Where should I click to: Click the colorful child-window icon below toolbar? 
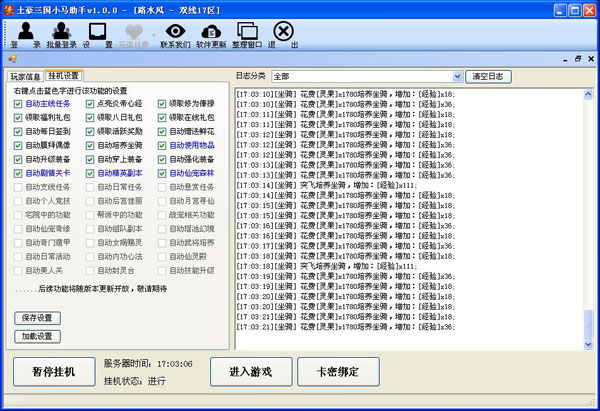click(x=12, y=59)
